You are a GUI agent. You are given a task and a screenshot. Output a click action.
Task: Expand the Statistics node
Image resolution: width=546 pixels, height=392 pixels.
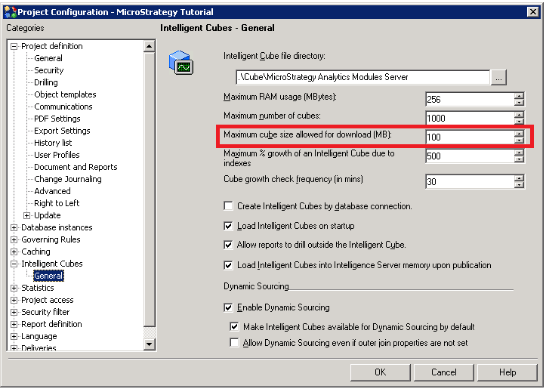coord(14,288)
